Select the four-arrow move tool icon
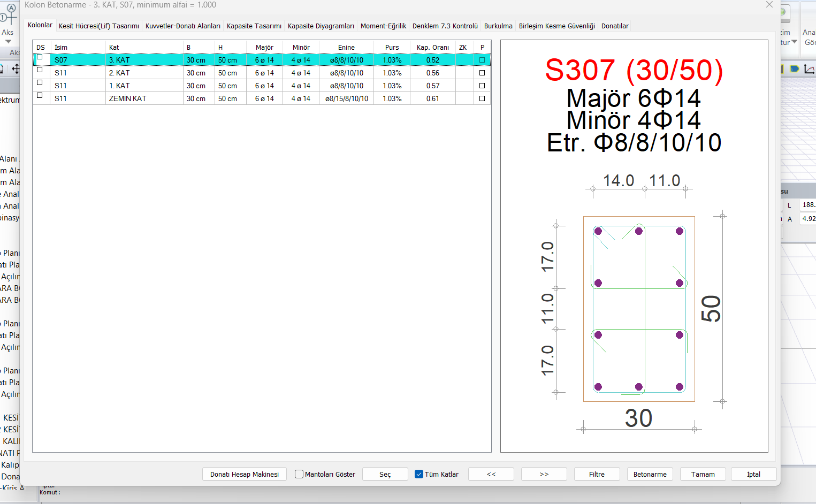 point(16,69)
